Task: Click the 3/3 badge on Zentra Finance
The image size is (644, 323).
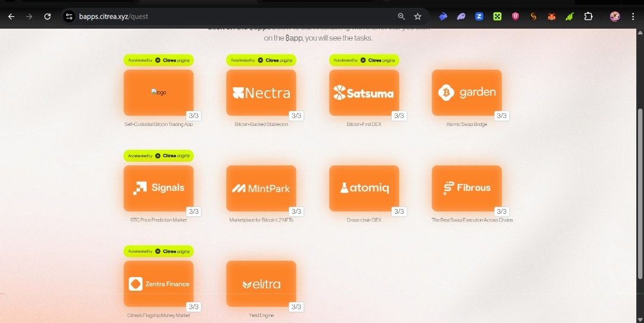Action: pos(193,306)
